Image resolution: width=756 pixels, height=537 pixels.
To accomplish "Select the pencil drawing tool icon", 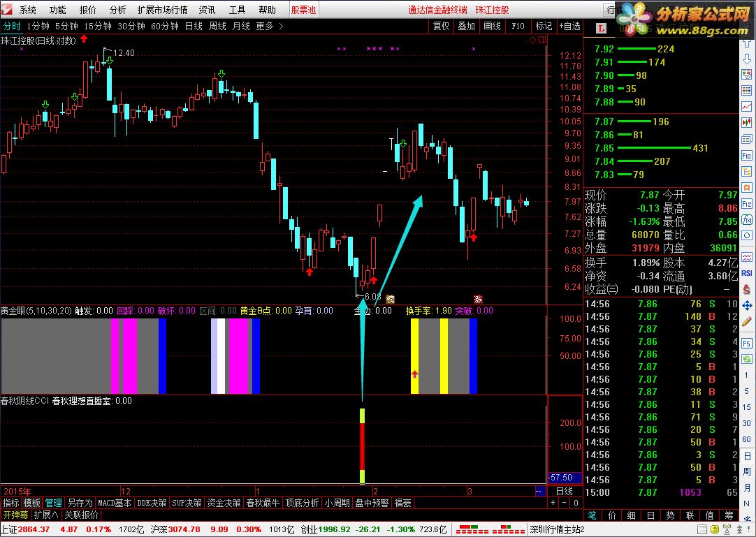I will tap(746, 321).
